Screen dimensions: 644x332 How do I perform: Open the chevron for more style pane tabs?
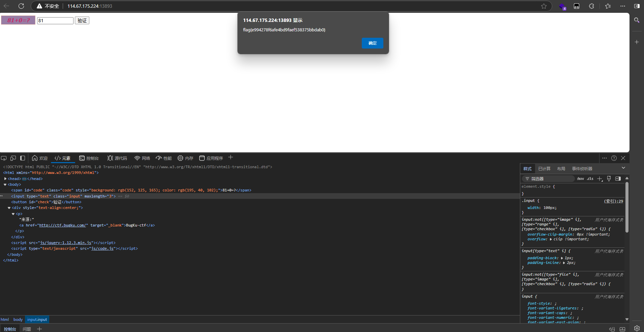click(x=623, y=168)
